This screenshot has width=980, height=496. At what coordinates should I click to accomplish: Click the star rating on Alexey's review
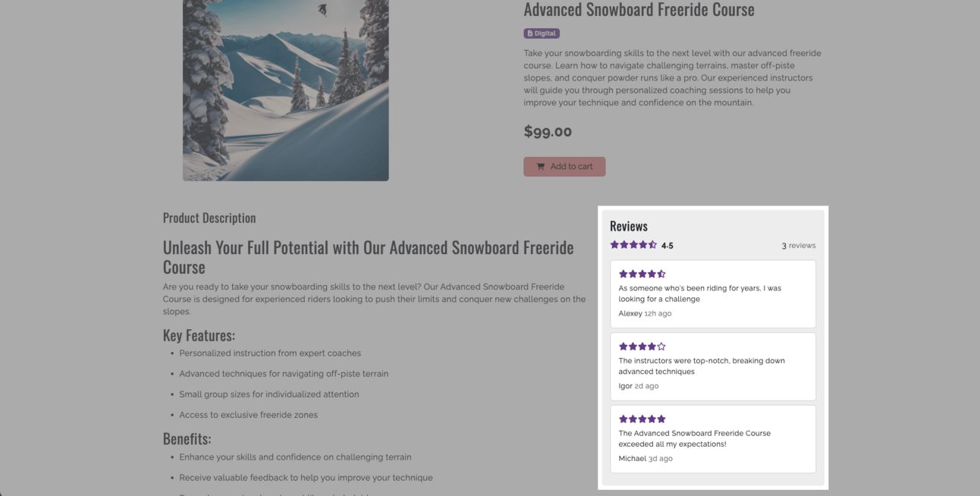click(642, 274)
